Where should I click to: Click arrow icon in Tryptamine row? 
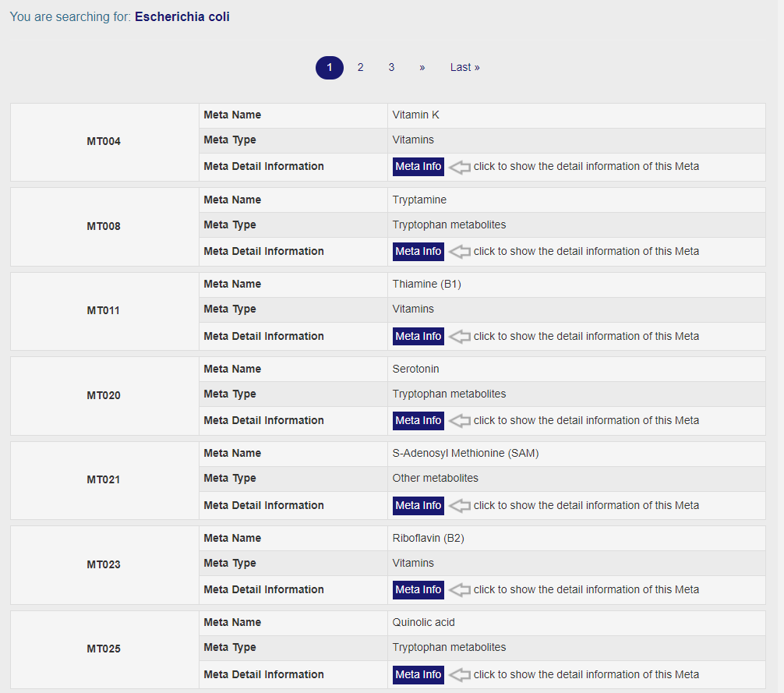pyautogui.click(x=460, y=251)
